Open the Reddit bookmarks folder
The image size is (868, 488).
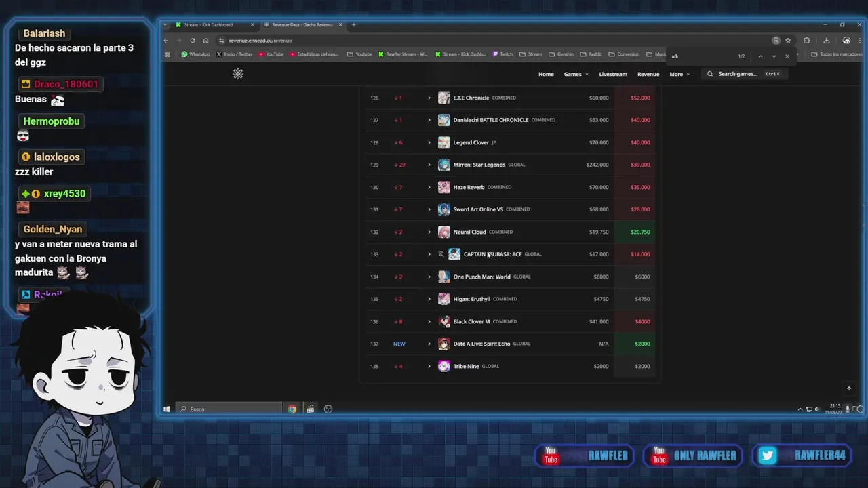point(591,54)
